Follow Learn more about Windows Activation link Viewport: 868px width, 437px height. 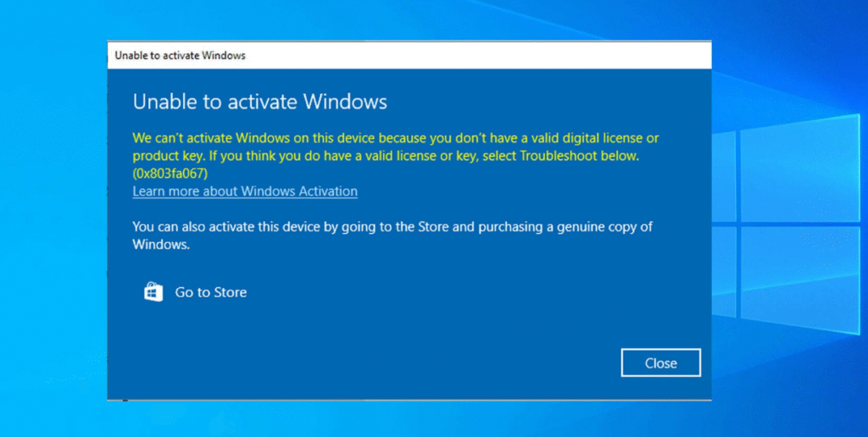[245, 191]
